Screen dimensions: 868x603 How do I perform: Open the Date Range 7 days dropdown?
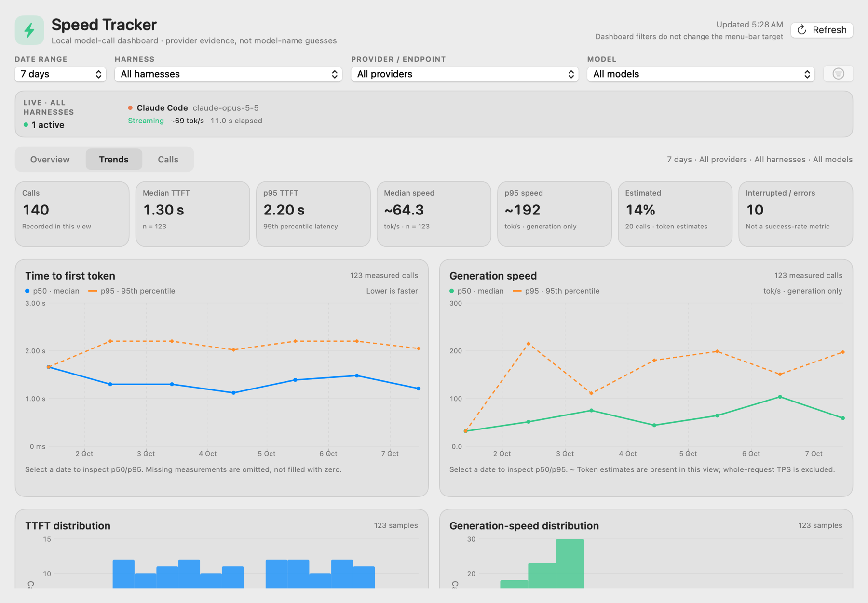(60, 74)
